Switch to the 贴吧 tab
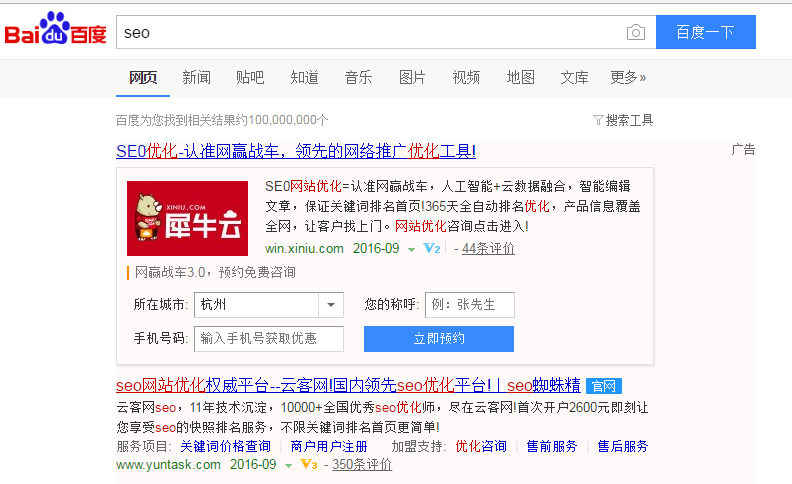Viewport: 792px width, 484px height. pos(250,77)
